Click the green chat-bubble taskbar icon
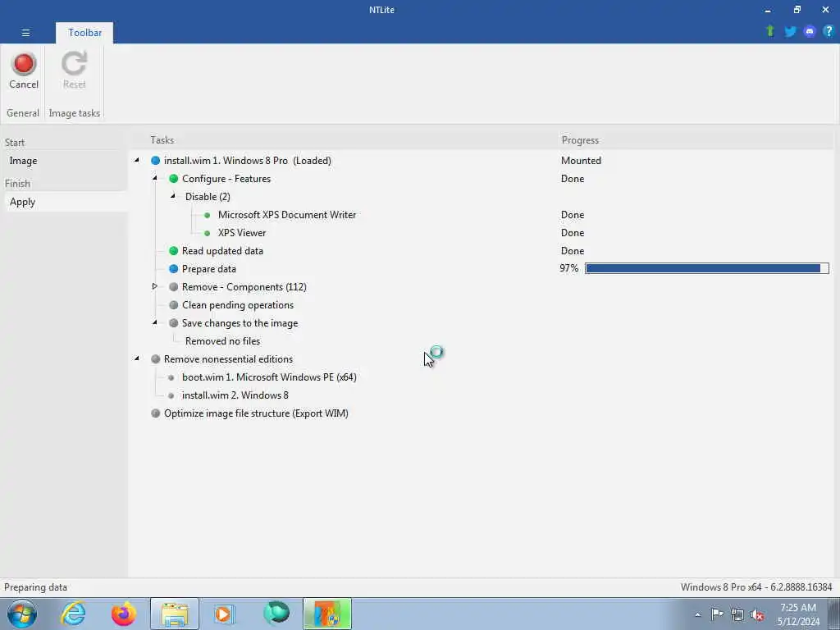 (276, 614)
